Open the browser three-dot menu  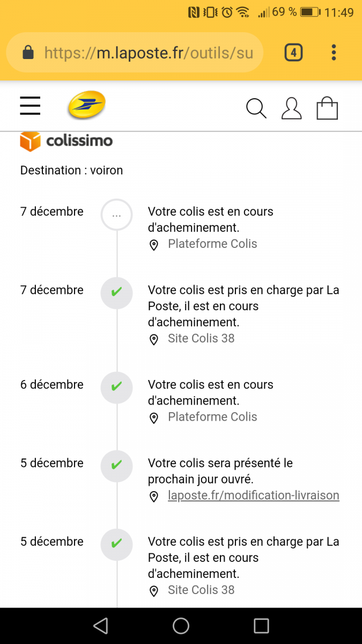[334, 53]
